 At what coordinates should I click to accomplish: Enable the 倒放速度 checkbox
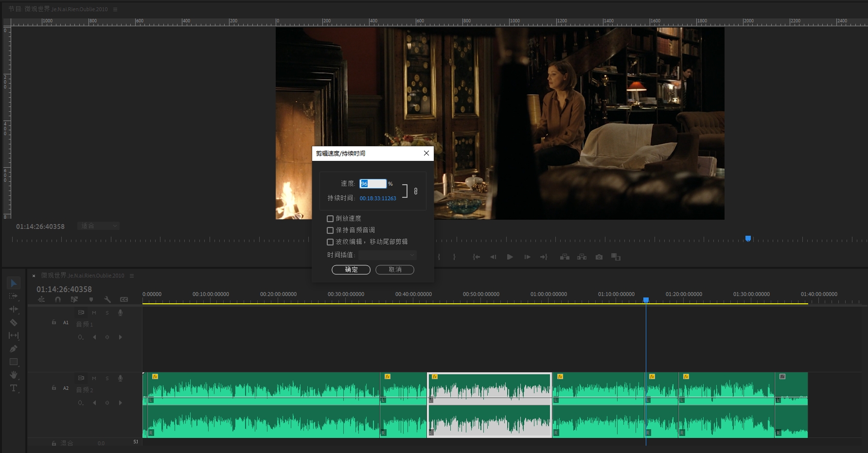point(330,219)
